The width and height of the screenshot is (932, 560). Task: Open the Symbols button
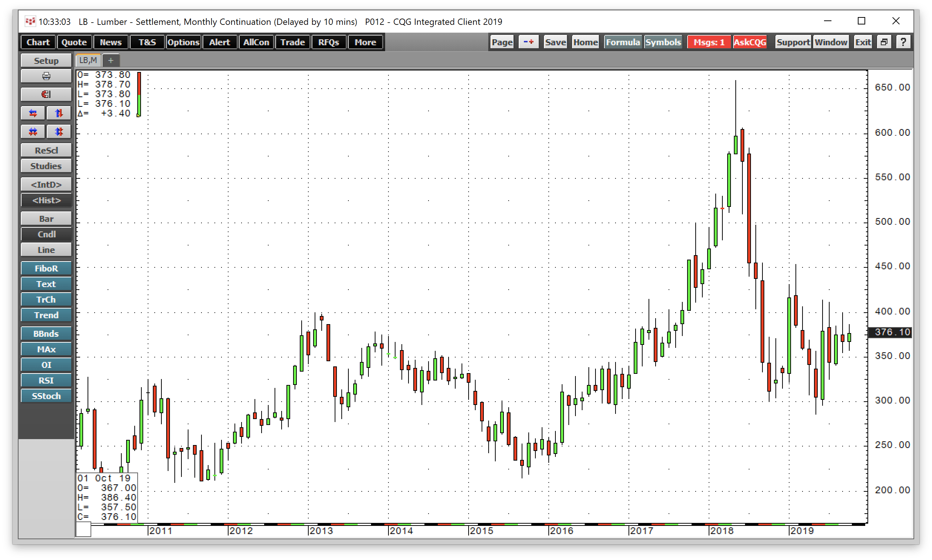663,42
